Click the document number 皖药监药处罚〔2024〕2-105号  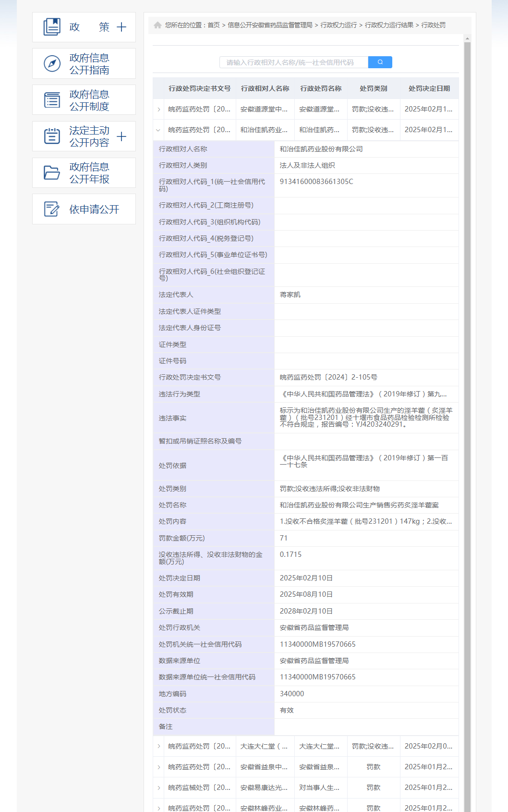coord(328,377)
